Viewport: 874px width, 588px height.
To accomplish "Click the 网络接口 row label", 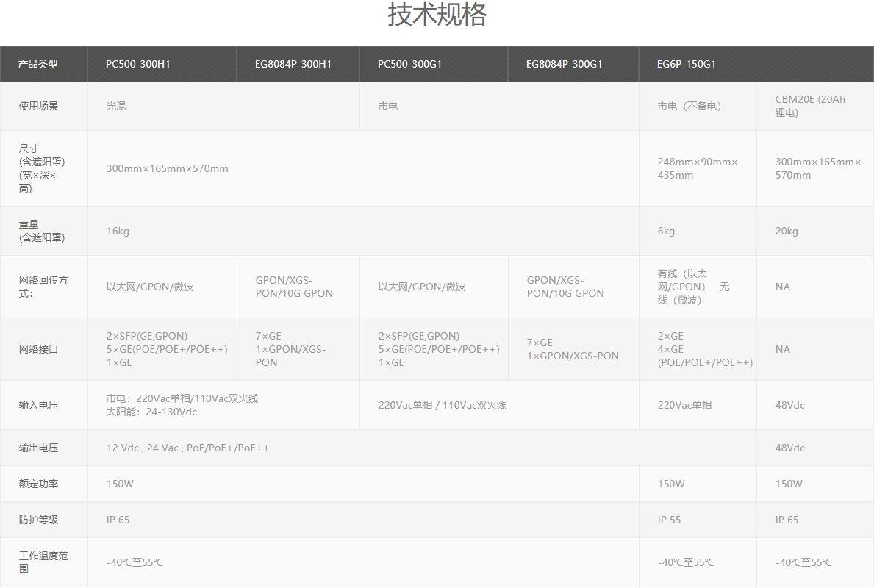I will (x=43, y=349).
